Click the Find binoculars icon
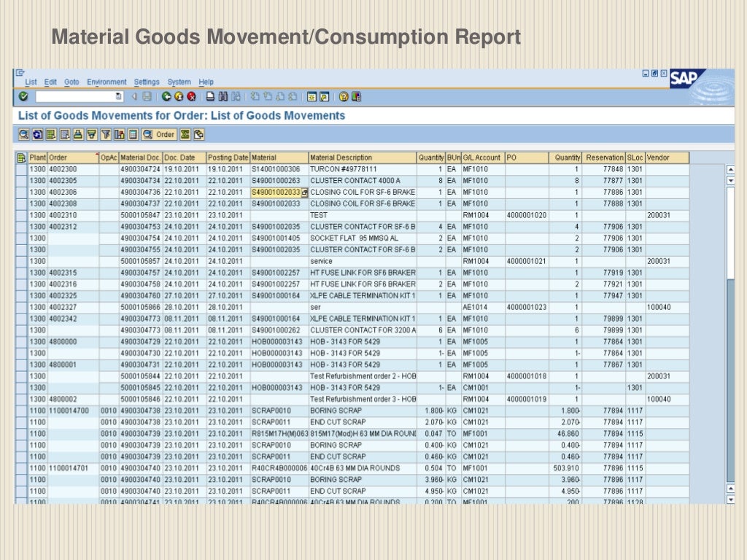 click(x=223, y=96)
